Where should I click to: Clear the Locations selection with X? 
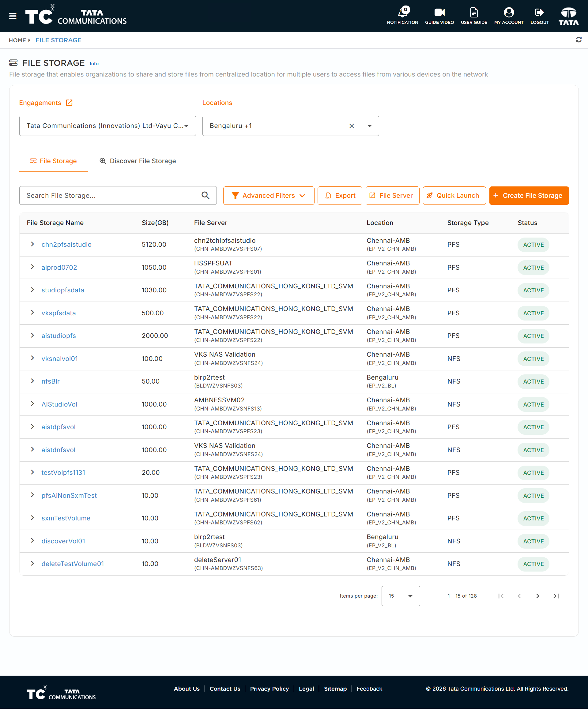[x=352, y=126]
